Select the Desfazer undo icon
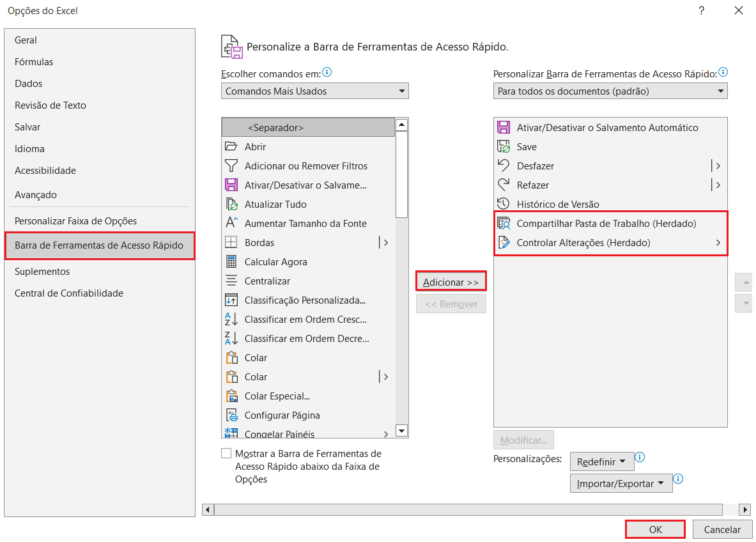The height and width of the screenshot is (542, 756). coord(504,166)
